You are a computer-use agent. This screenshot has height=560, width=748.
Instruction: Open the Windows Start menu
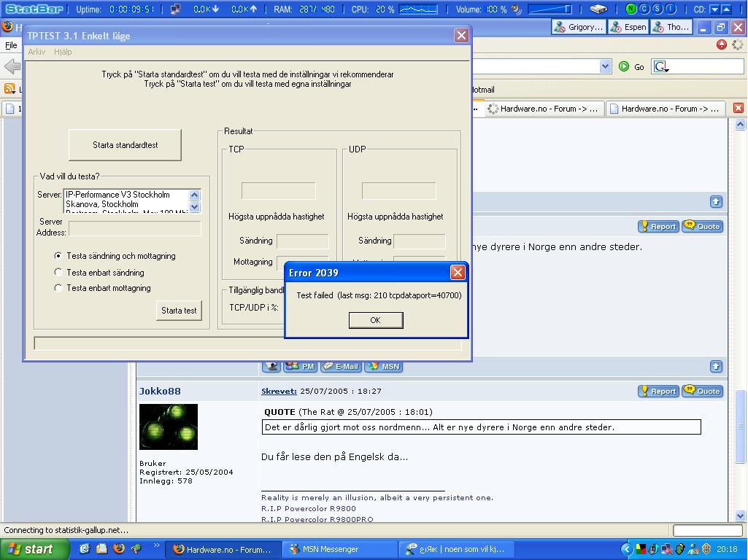30,549
